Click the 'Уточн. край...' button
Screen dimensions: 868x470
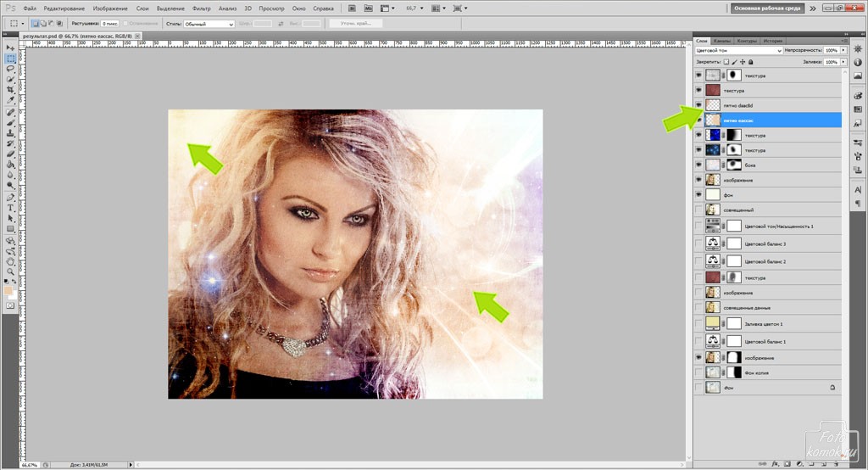(x=355, y=24)
